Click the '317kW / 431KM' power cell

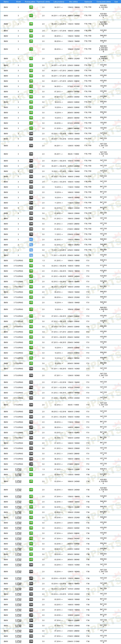coord(74,86)
